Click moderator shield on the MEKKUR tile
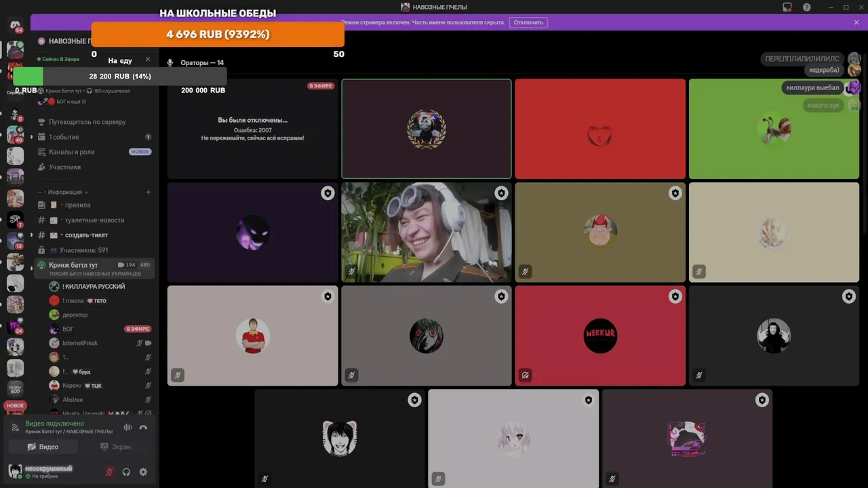The width and height of the screenshot is (868, 488). click(675, 296)
